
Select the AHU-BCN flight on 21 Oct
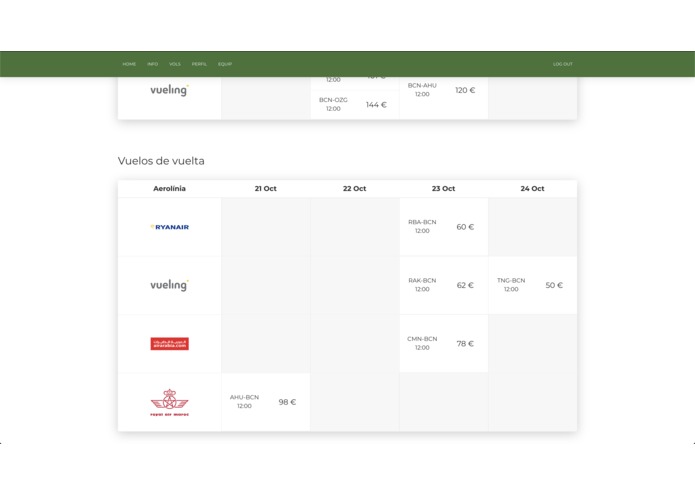point(266,402)
